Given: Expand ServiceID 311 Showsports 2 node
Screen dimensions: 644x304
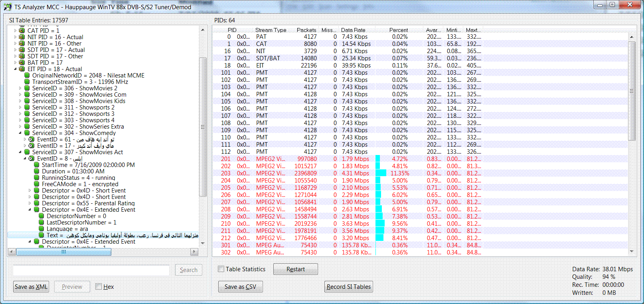Looking at the screenshot, I should (x=20, y=107).
